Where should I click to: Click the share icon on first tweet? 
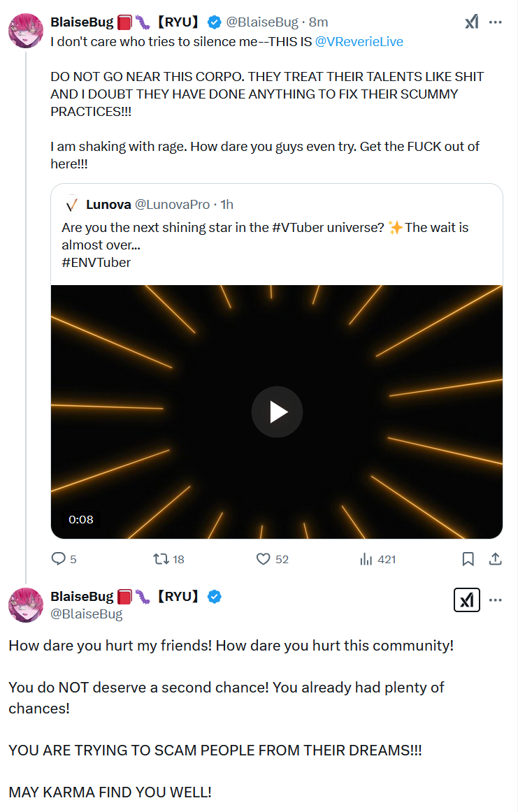tap(495, 559)
